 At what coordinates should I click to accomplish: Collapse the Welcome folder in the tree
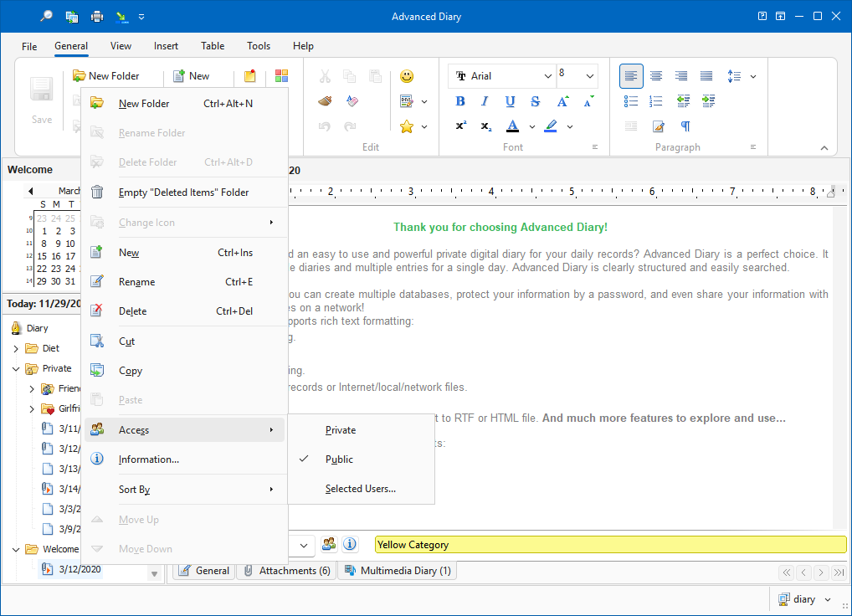pyautogui.click(x=16, y=550)
